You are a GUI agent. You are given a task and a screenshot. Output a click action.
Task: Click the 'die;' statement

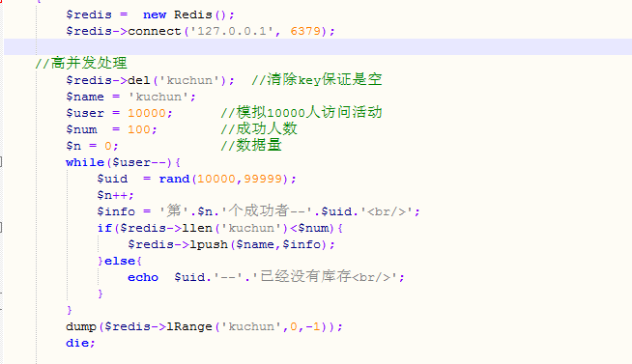pos(80,343)
